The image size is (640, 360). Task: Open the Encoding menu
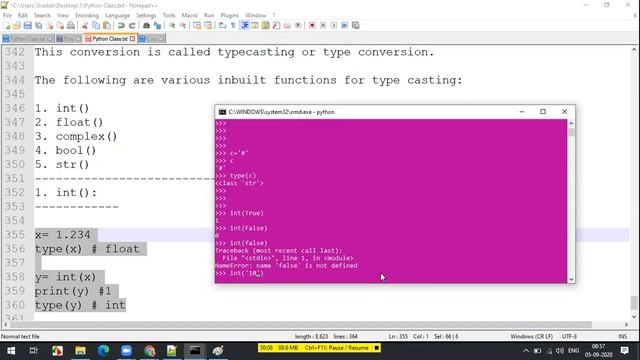tap(87, 16)
